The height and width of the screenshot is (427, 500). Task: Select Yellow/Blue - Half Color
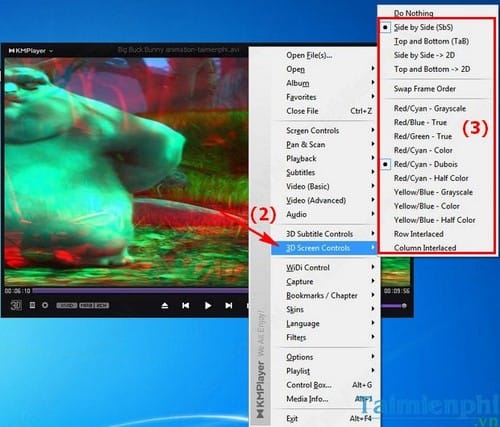click(x=435, y=220)
